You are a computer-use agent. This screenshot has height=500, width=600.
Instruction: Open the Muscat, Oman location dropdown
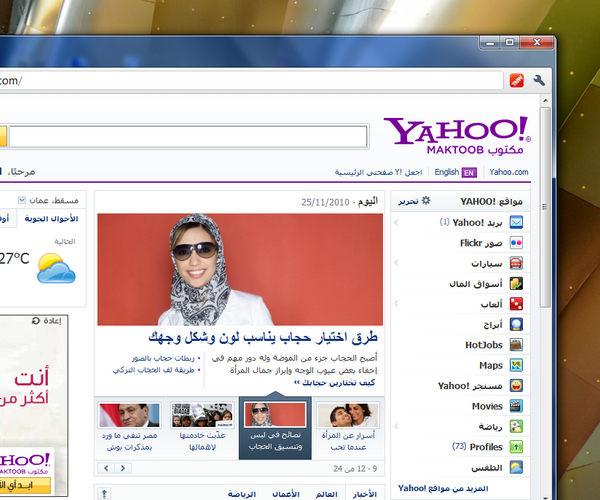pyautogui.click(x=22, y=200)
